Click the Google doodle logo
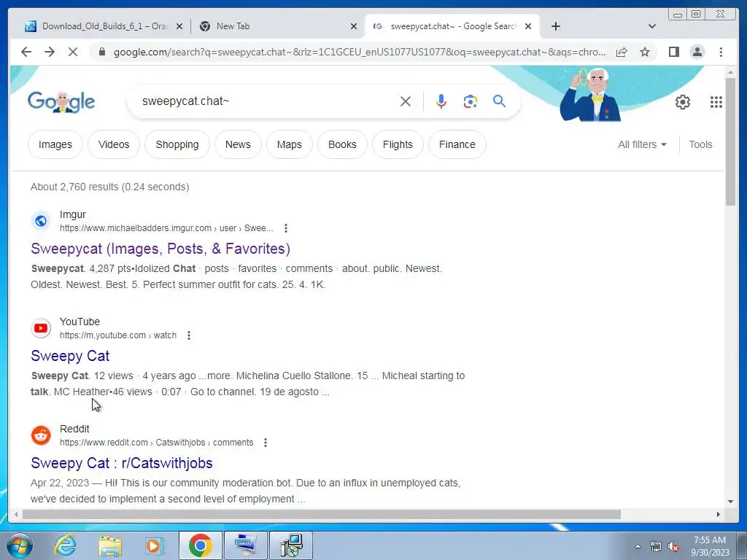Image resolution: width=747 pixels, height=560 pixels. (61, 101)
